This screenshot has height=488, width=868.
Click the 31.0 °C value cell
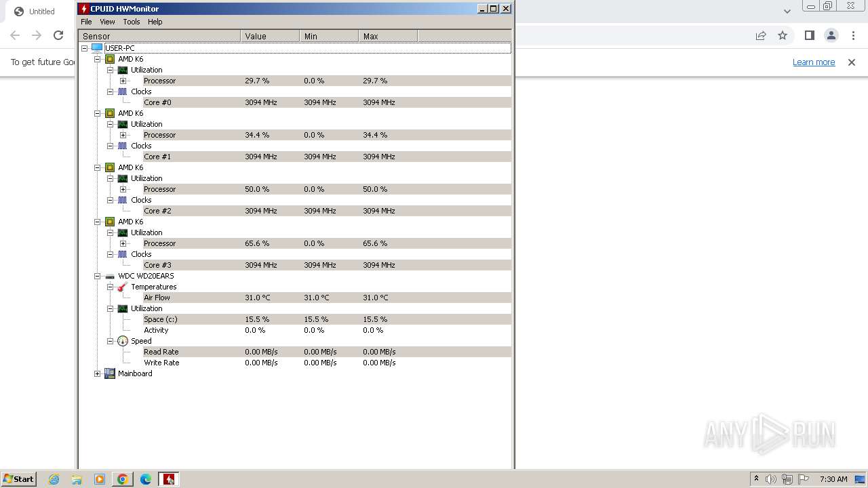(x=258, y=298)
